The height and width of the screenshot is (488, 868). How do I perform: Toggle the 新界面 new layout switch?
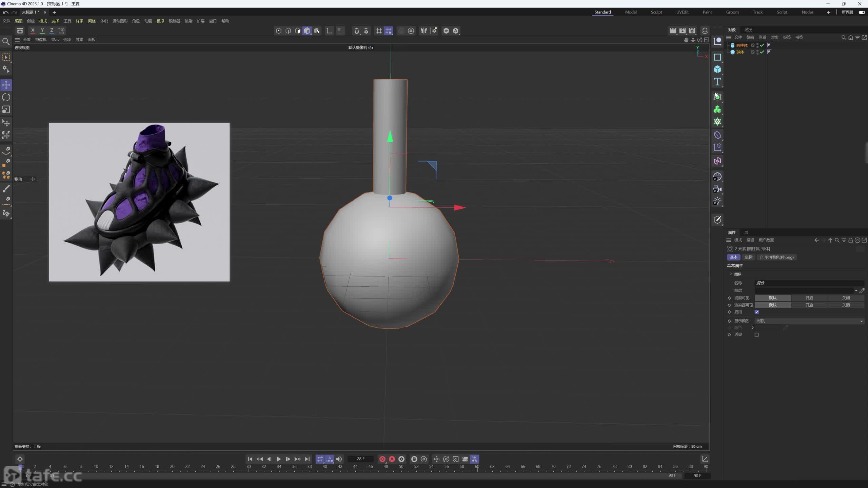[862, 12]
